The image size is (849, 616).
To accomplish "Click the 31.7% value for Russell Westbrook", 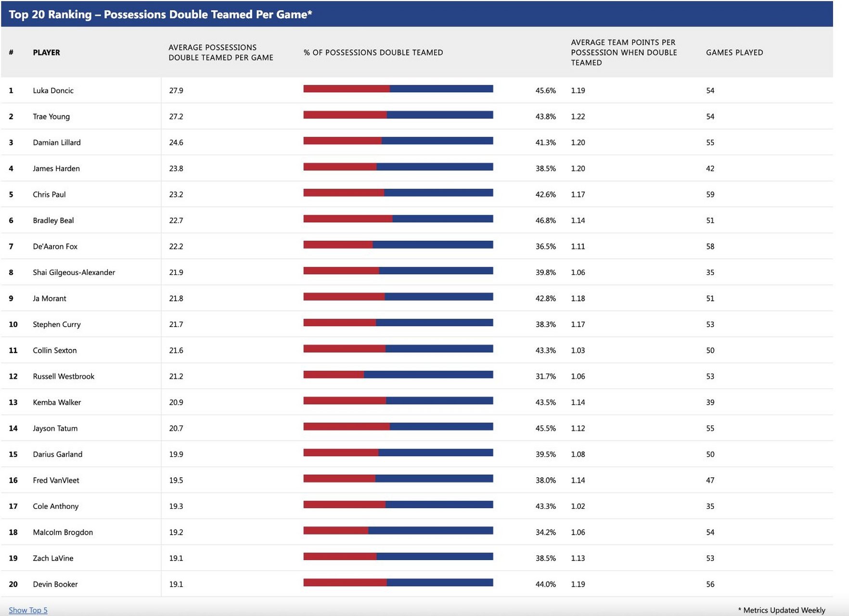I will point(546,376).
